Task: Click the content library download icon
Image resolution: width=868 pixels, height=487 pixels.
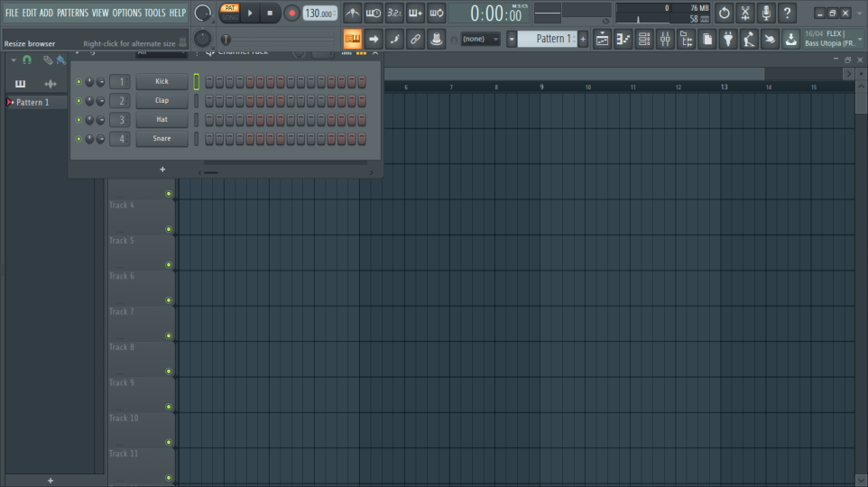Action: point(791,40)
